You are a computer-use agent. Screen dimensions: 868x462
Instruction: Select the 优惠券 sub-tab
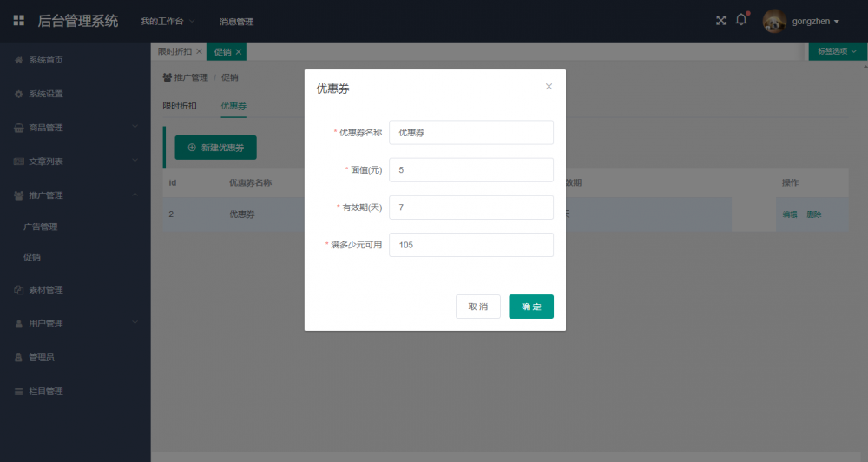click(233, 106)
